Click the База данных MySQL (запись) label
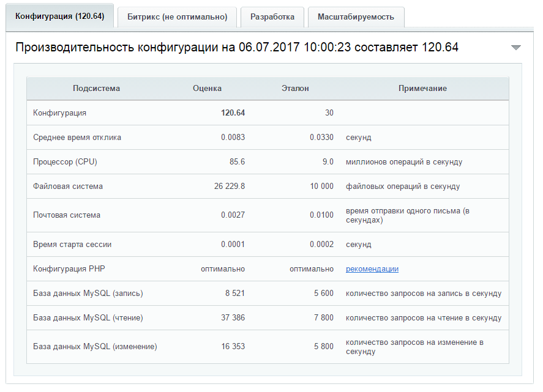Viewport: 543px width, 392px height. [88, 294]
